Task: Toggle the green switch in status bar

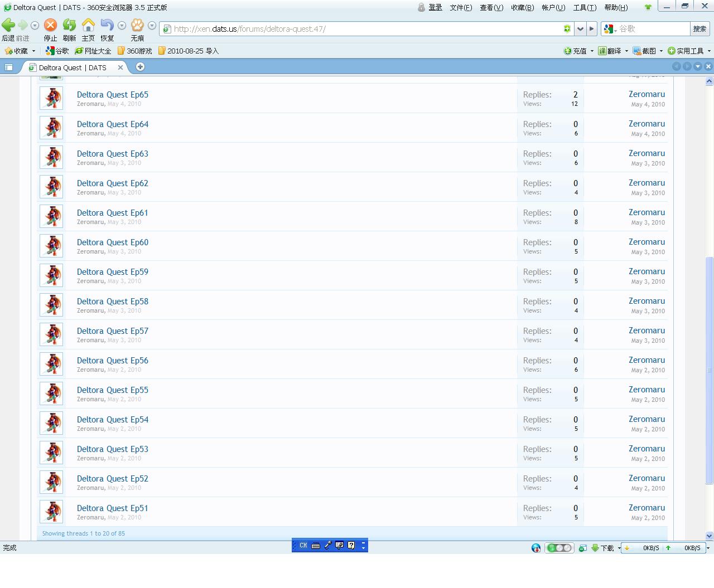Action: [559, 548]
